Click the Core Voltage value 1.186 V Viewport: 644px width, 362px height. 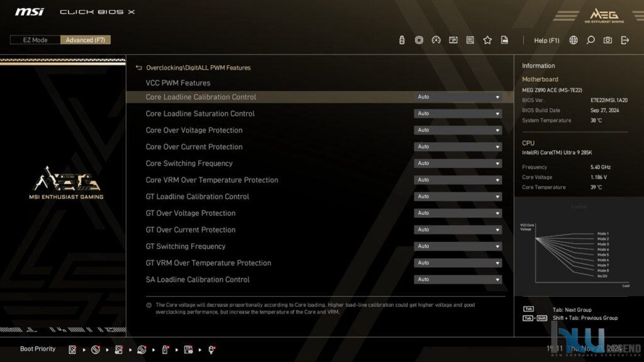(x=599, y=177)
